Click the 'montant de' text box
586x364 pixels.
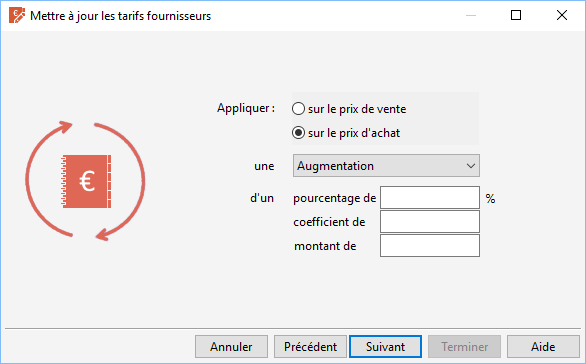pyautogui.click(x=430, y=246)
